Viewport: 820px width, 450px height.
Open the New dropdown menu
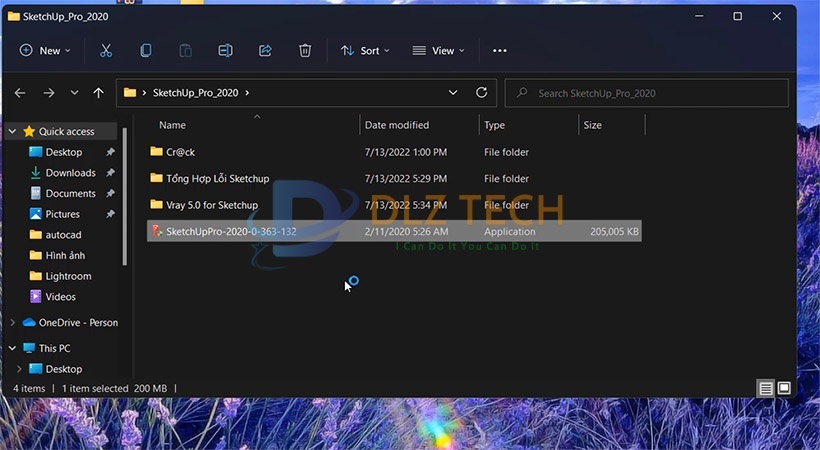[x=45, y=50]
